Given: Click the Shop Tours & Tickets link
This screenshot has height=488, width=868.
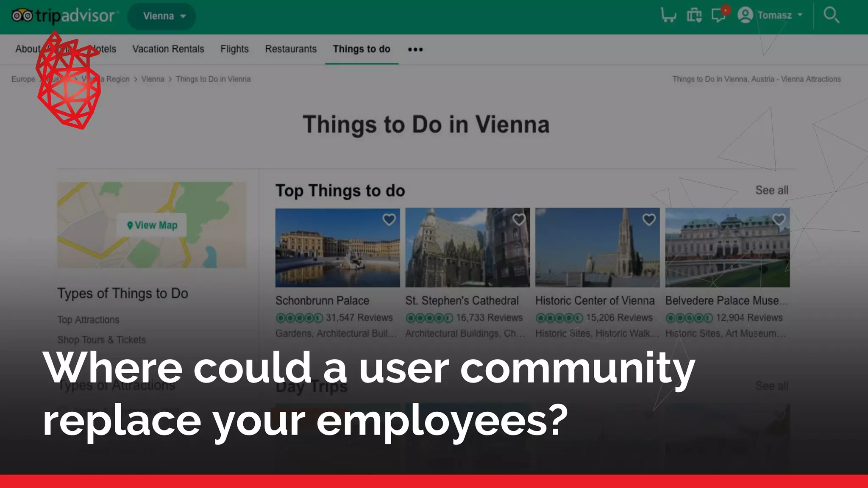Looking at the screenshot, I should (x=101, y=340).
